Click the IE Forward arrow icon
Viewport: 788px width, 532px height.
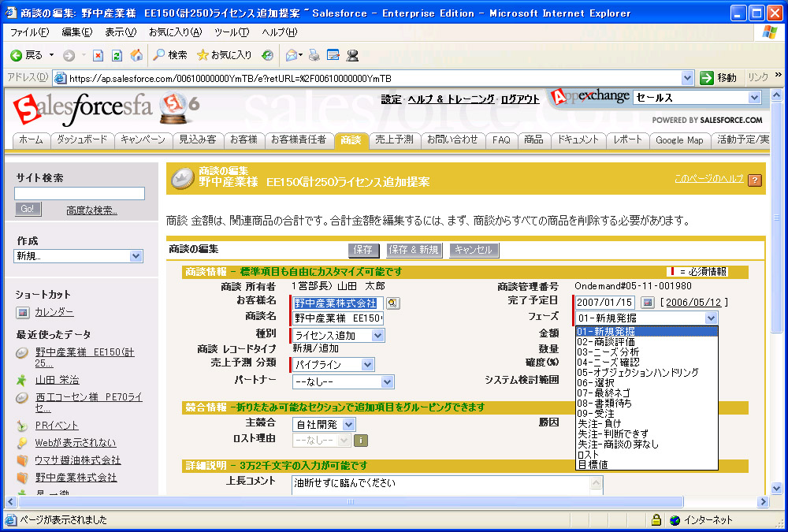point(69,55)
